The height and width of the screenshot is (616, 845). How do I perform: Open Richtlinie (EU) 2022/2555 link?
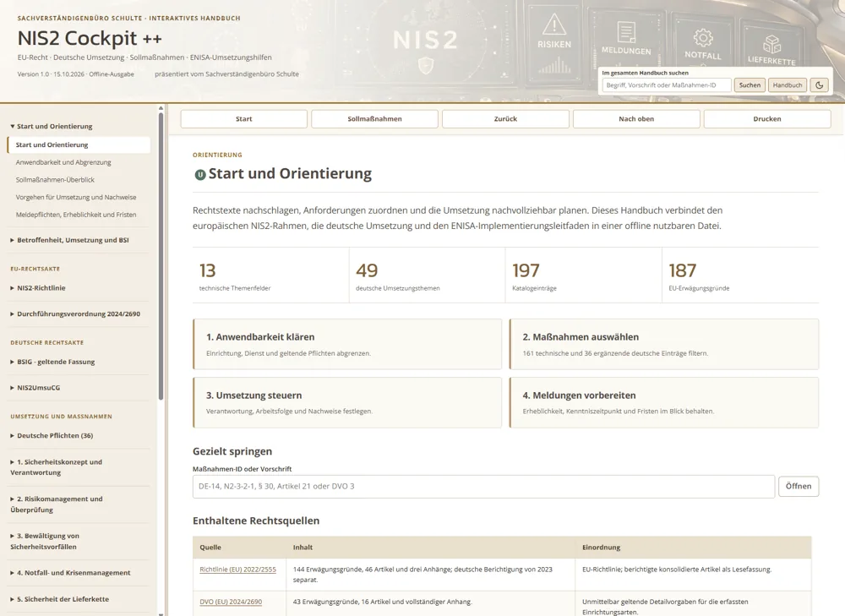[237, 570]
